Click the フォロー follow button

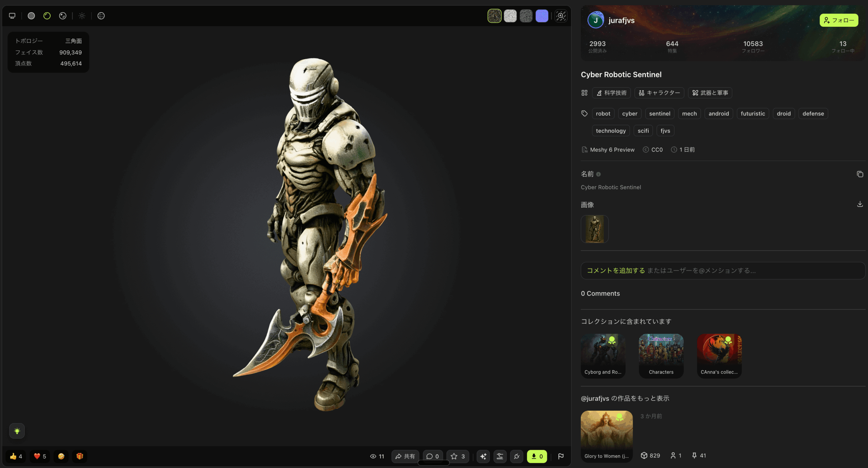point(839,20)
